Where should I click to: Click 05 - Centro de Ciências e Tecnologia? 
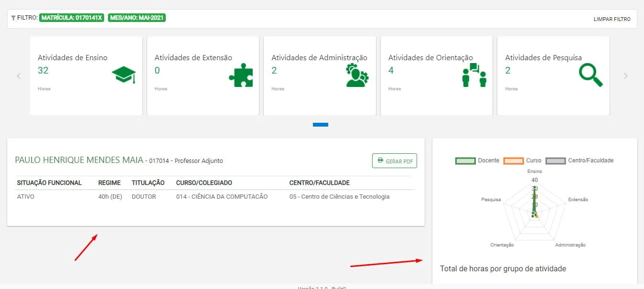339,196
